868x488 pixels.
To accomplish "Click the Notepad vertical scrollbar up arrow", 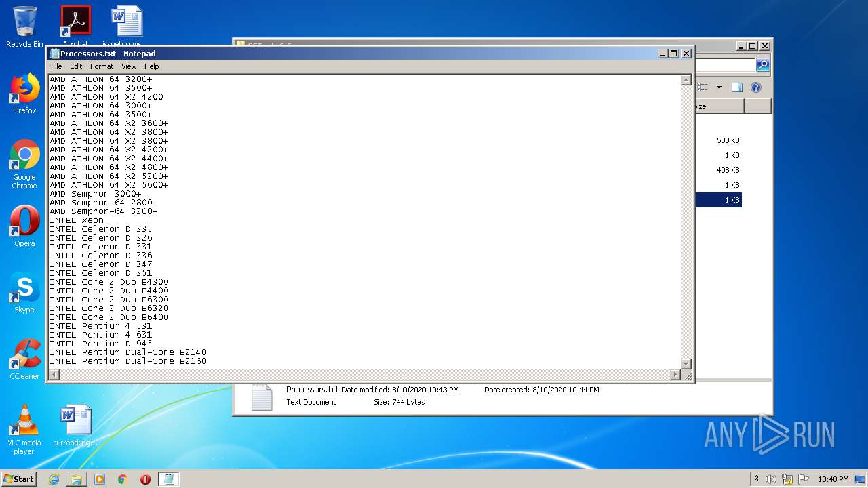I will [x=686, y=80].
